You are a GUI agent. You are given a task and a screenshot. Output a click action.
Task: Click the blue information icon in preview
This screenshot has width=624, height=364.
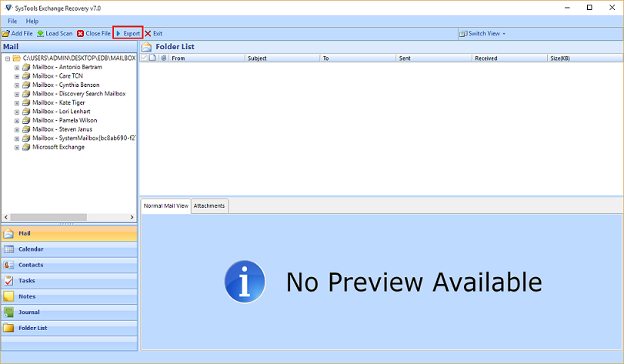coord(245,282)
